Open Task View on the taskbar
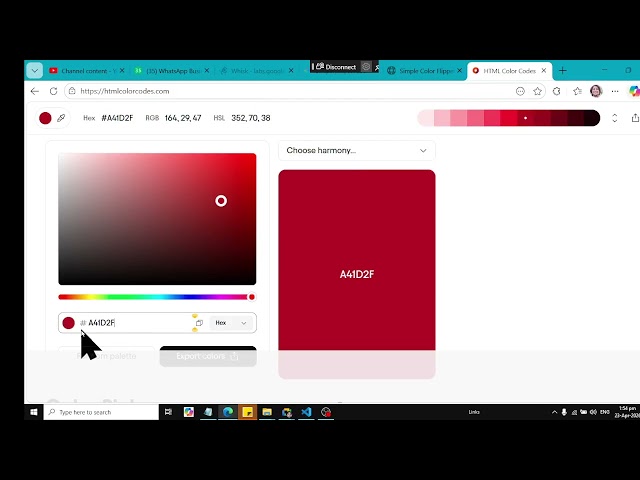This screenshot has width=640, height=480. (x=168, y=412)
